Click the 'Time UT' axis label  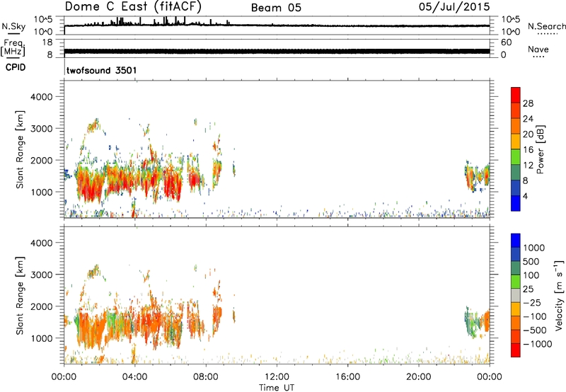(277, 387)
